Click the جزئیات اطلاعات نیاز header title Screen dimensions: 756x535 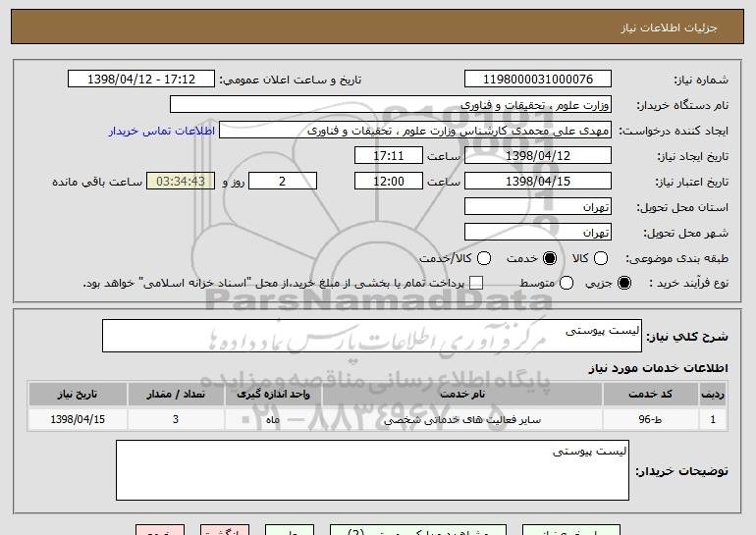pyautogui.click(x=669, y=27)
